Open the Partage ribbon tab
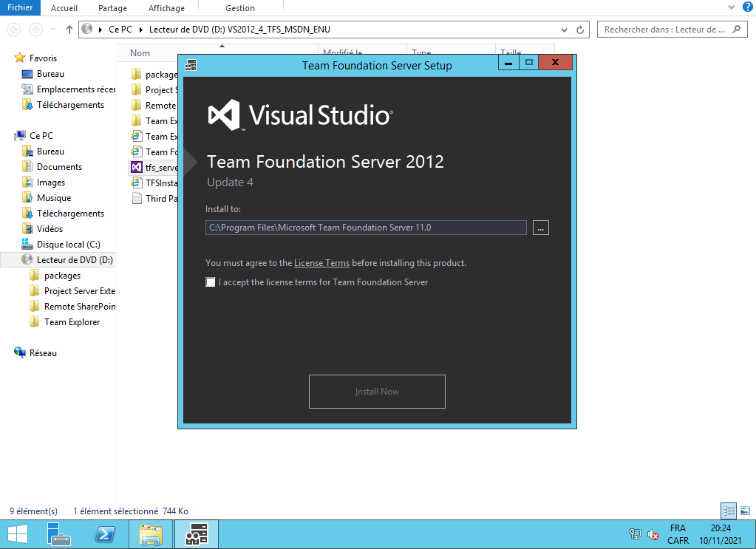756x549 pixels. click(x=112, y=8)
